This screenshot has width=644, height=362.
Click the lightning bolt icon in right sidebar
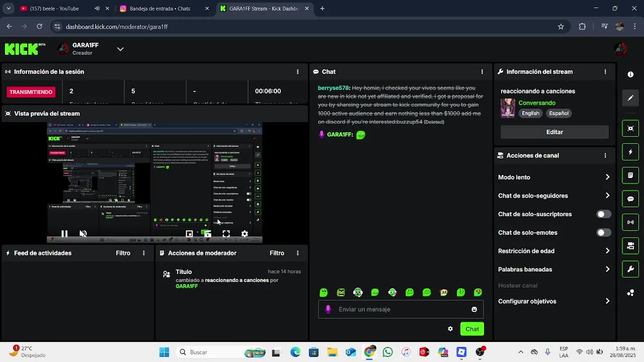pyautogui.click(x=630, y=152)
